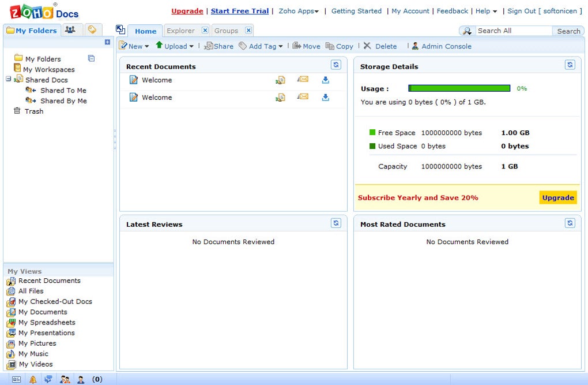
Task: Click Delete in the toolbar
Action: 380,46
